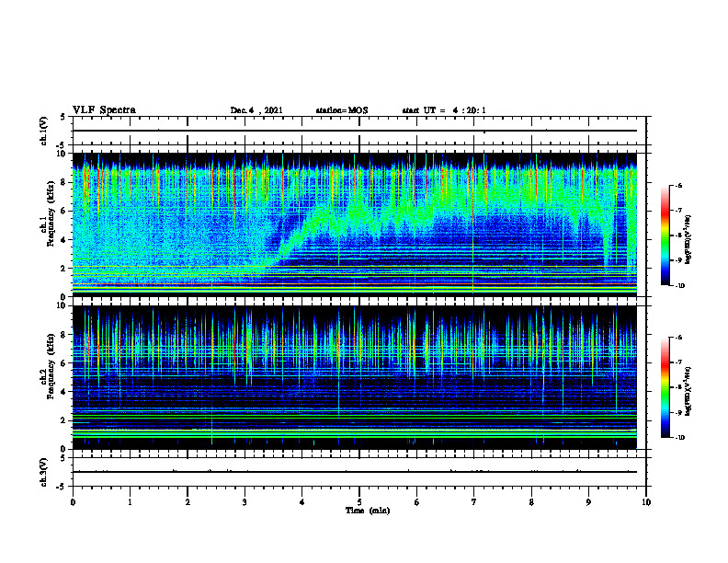The width and height of the screenshot is (728, 563).
Task: Select the "start UT = 4:20:1" text
Action: coord(444,110)
